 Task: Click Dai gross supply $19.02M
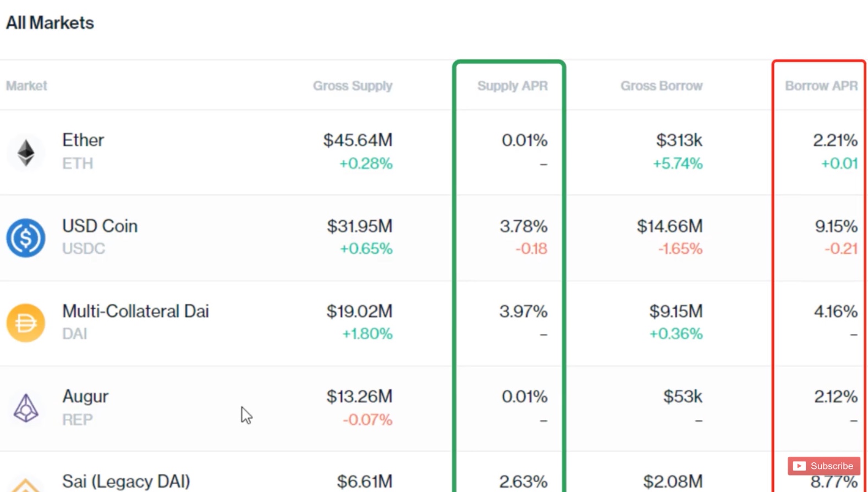359,311
